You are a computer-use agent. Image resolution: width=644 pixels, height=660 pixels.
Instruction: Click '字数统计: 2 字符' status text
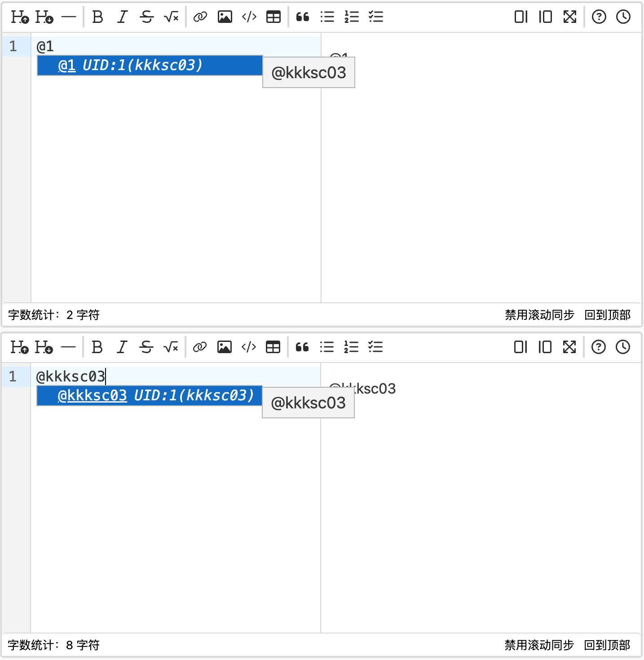coord(54,315)
